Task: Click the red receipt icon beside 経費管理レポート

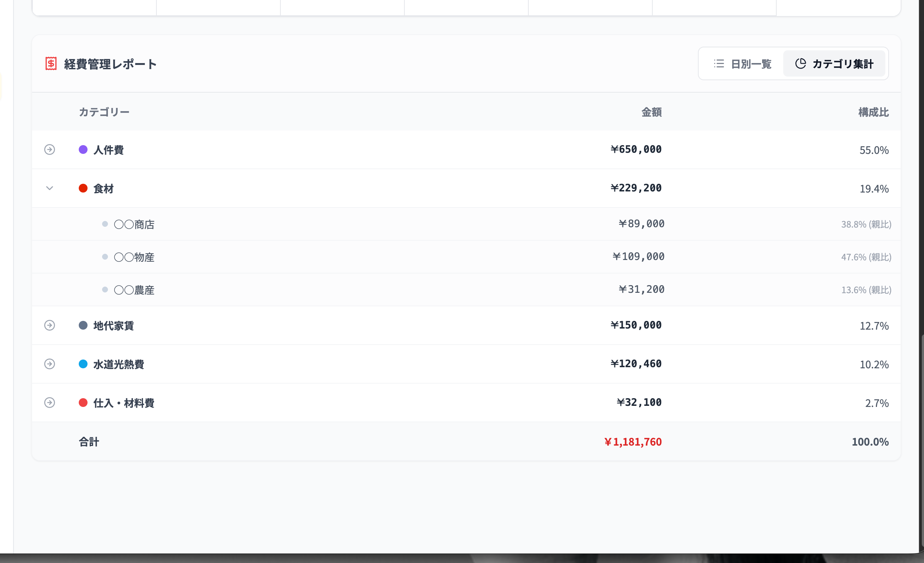Action: click(x=51, y=64)
